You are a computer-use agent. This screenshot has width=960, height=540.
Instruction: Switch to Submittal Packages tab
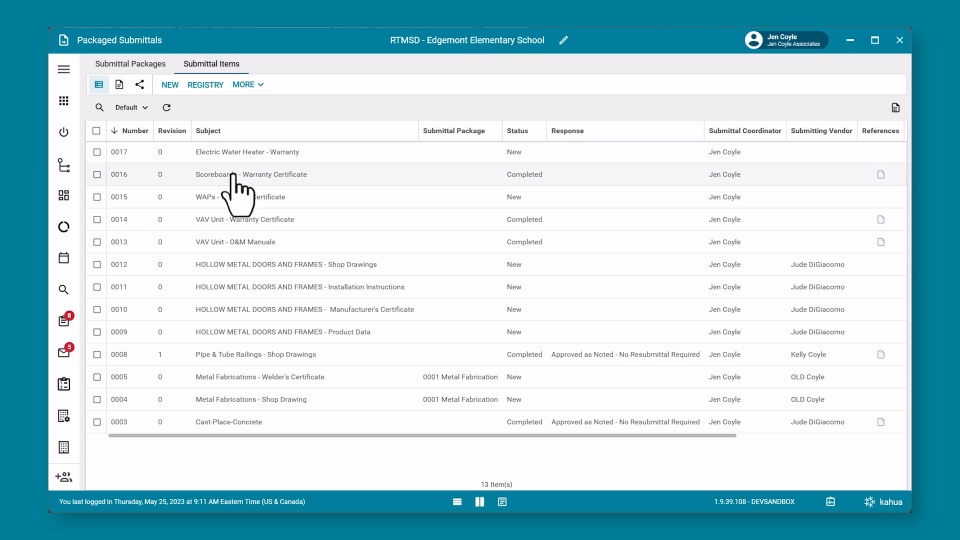click(130, 64)
